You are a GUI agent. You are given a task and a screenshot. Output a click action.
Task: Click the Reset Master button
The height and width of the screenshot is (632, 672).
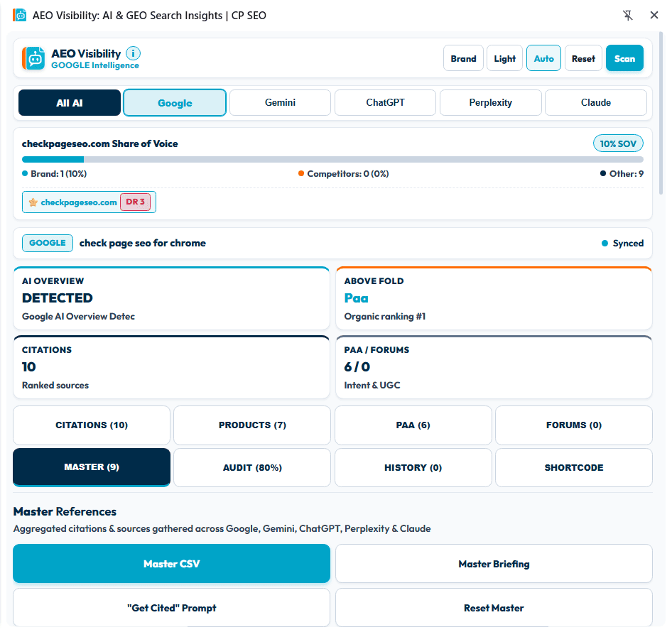pyautogui.click(x=494, y=608)
